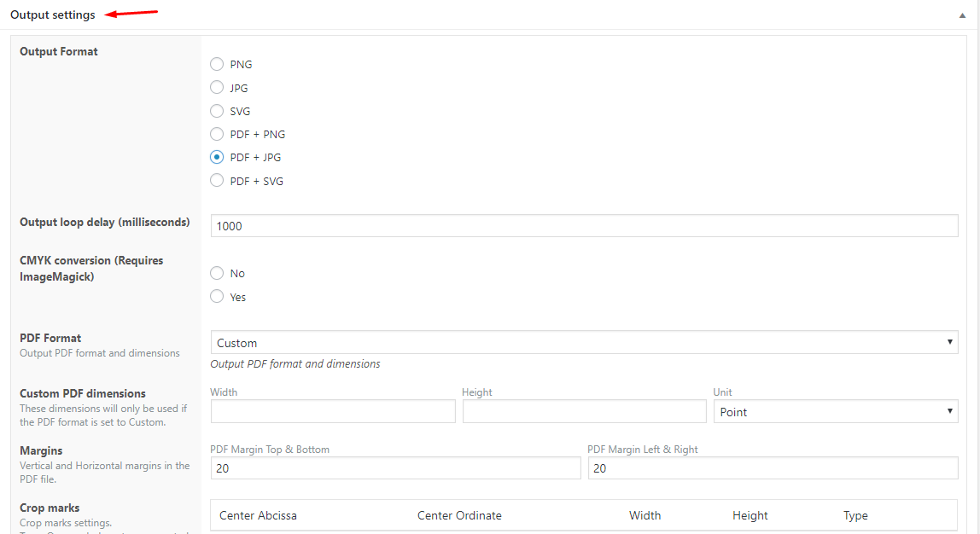980x534 pixels.
Task: Click the PDF Margin Left & Right field
Action: [773, 468]
